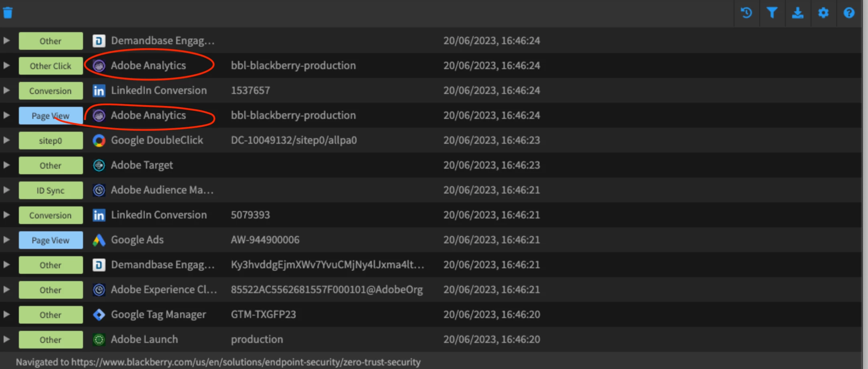Click bbl-blackberry-production in Page View row

pyautogui.click(x=293, y=115)
